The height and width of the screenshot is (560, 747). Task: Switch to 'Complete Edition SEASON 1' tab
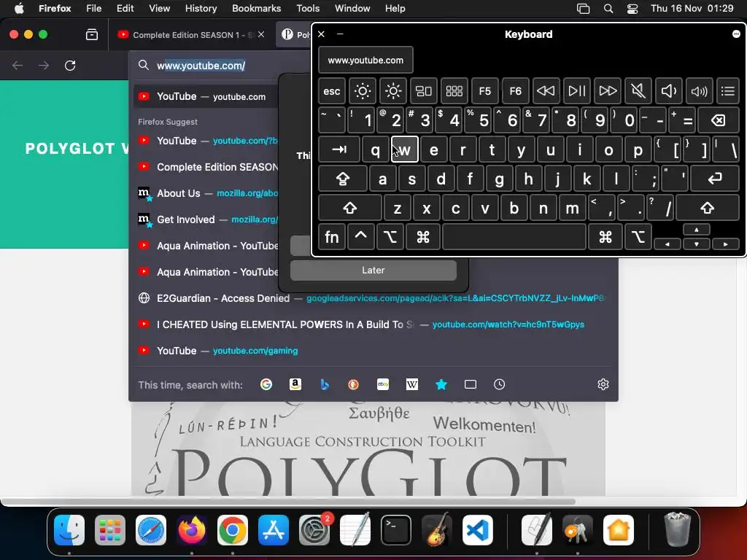190,34
